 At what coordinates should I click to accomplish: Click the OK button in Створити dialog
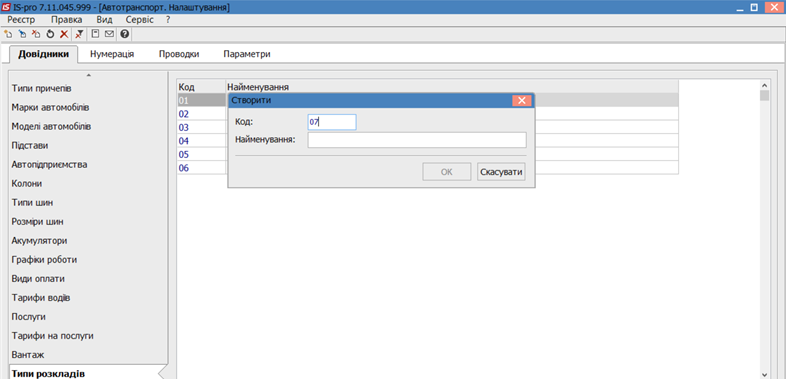click(x=447, y=172)
